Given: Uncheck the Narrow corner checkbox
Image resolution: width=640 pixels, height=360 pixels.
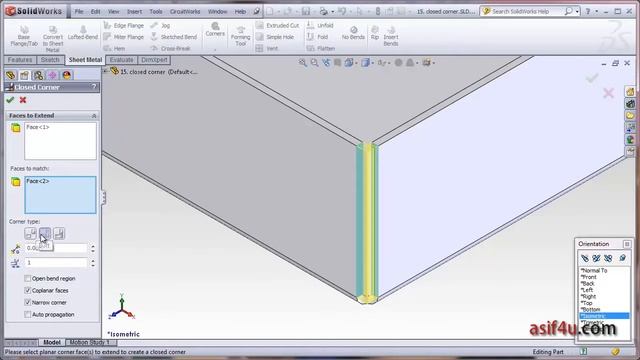Looking at the screenshot, I should coord(27,302).
